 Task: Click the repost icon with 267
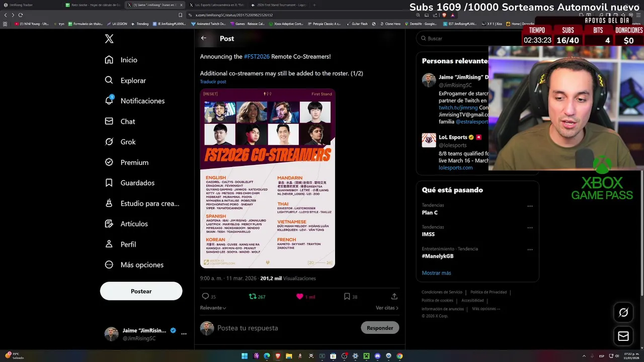point(253,297)
